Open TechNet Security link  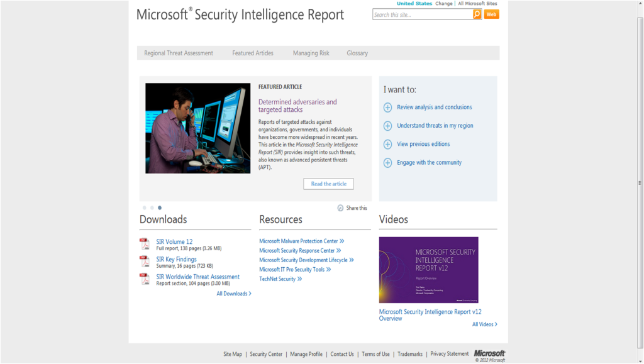tap(280, 279)
